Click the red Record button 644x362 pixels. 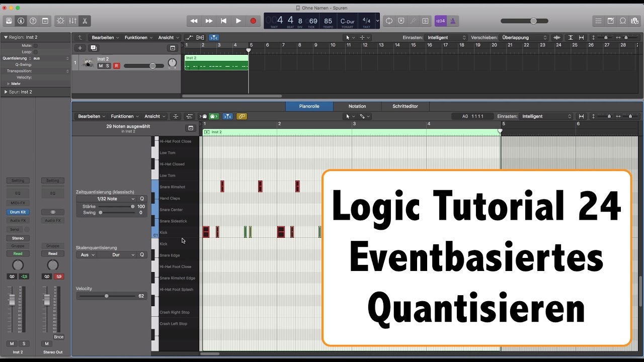[253, 21]
